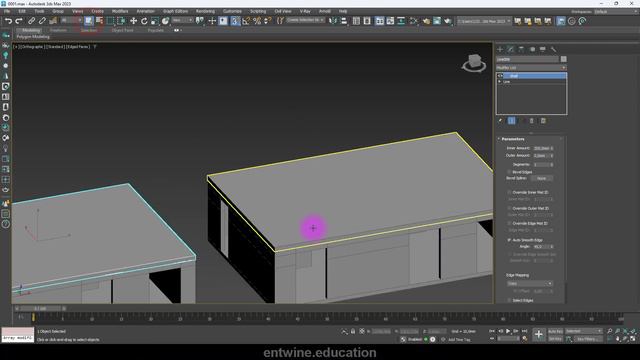Open the Display panel icon
Viewport: 640px width, 360px height.
(542, 49)
